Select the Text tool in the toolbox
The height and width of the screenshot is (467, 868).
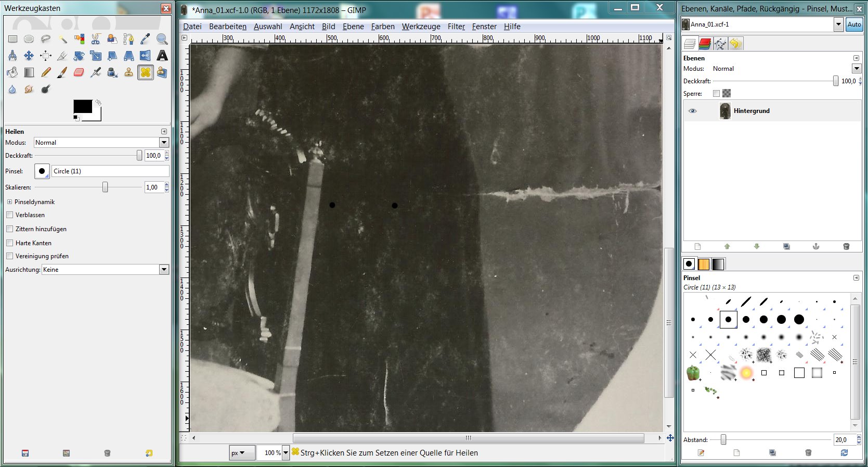click(x=162, y=56)
